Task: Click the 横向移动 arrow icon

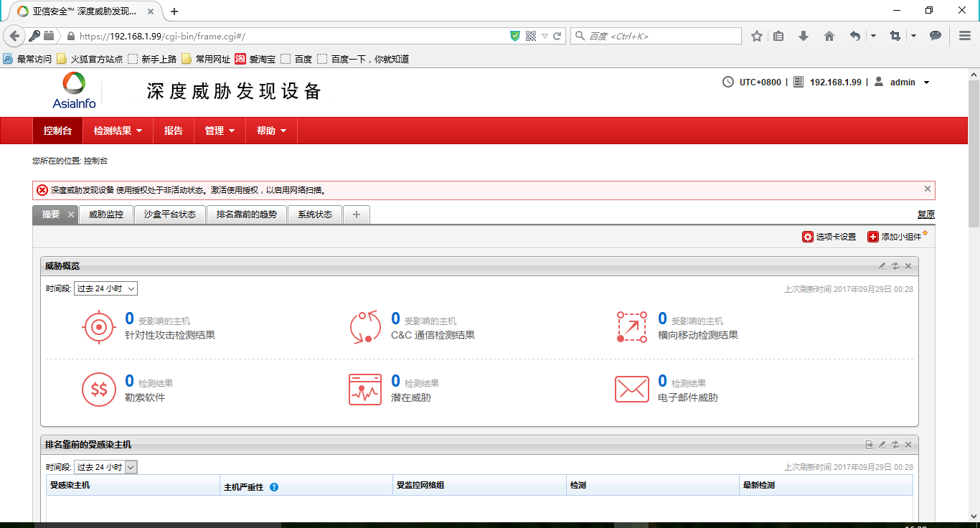Action: pyautogui.click(x=631, y=328)
